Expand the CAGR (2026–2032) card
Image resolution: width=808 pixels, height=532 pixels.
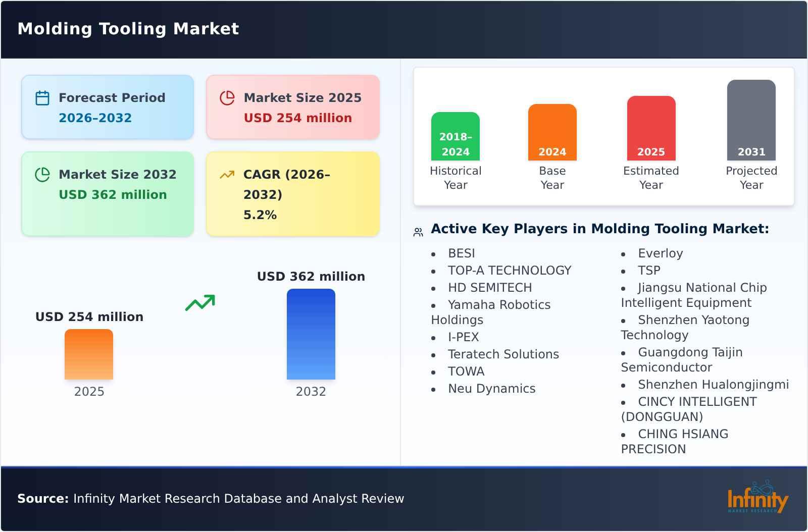[292, 194]
